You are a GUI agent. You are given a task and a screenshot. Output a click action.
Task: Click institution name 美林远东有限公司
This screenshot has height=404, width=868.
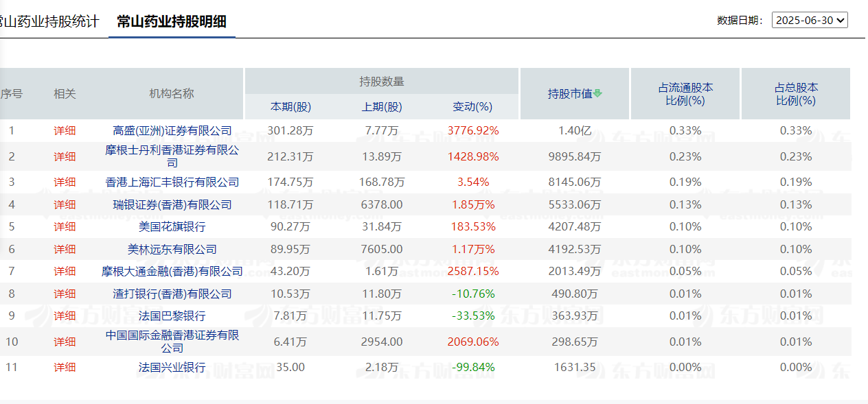point(172,249)
